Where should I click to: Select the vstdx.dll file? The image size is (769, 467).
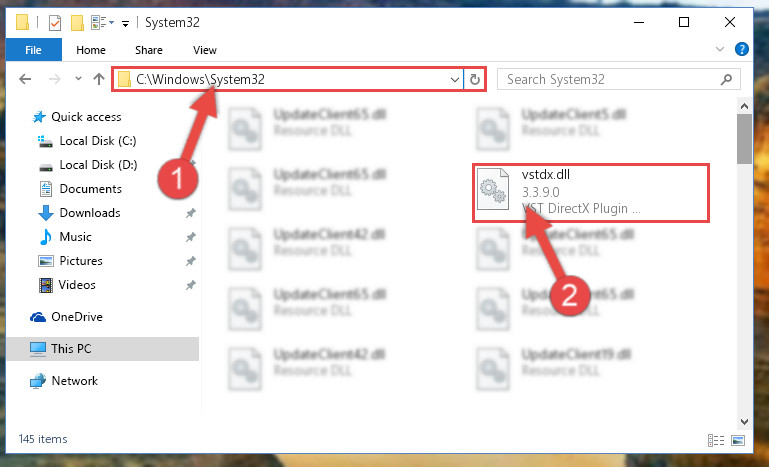click(x=590, y=193)
